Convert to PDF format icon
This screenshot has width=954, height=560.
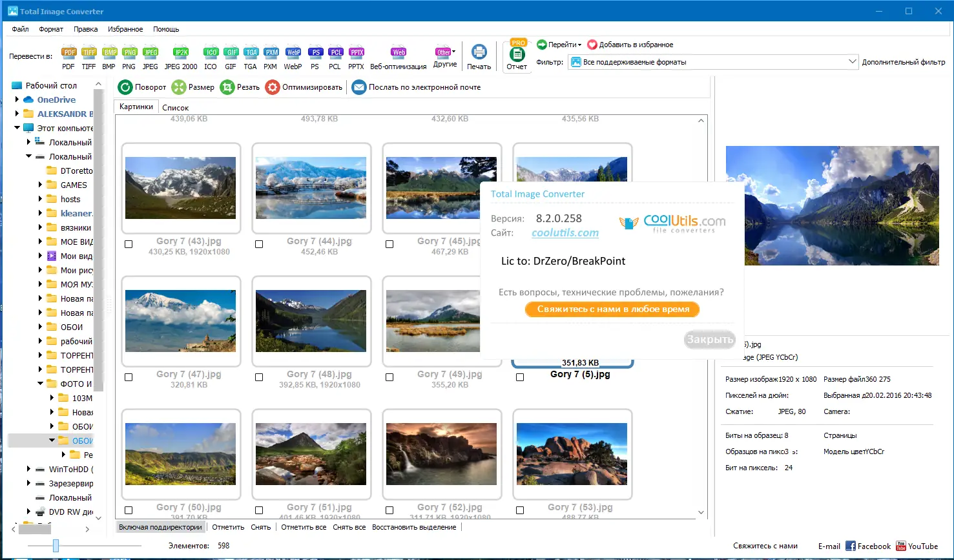pyautogui.click(x=68, y=57)
